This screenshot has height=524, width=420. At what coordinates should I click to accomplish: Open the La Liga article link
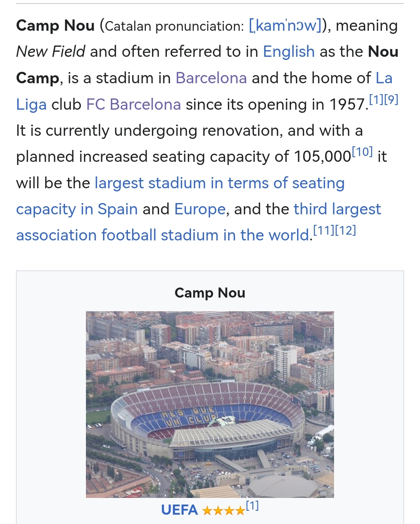[x=31, y=105]
